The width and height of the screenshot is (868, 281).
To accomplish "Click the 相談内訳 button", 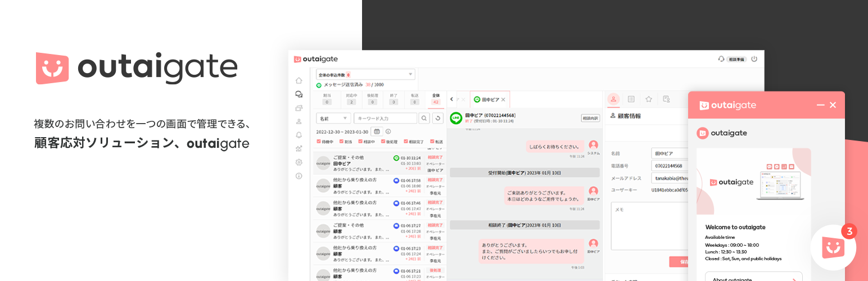I will pos(590,118).
